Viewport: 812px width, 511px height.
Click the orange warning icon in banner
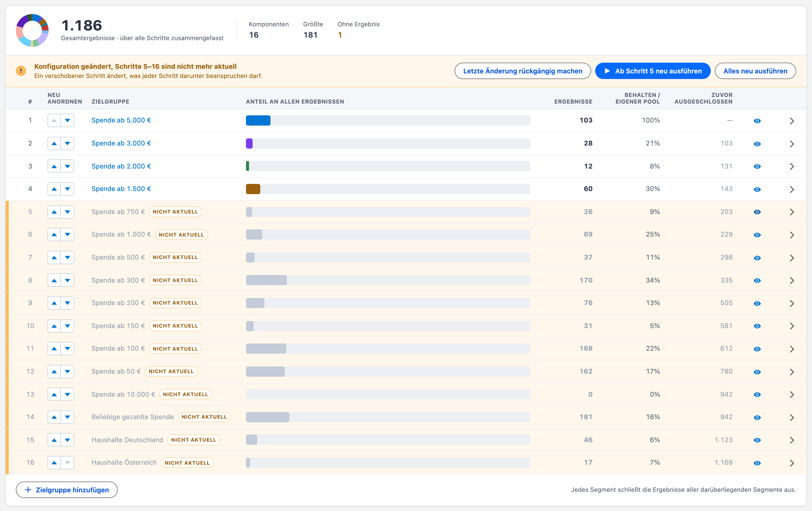pyautogui.click(x=21, y=71)
